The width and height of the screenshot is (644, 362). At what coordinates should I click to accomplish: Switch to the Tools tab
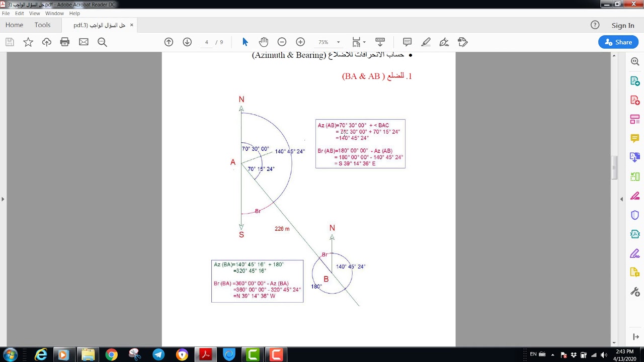[42, 25]
